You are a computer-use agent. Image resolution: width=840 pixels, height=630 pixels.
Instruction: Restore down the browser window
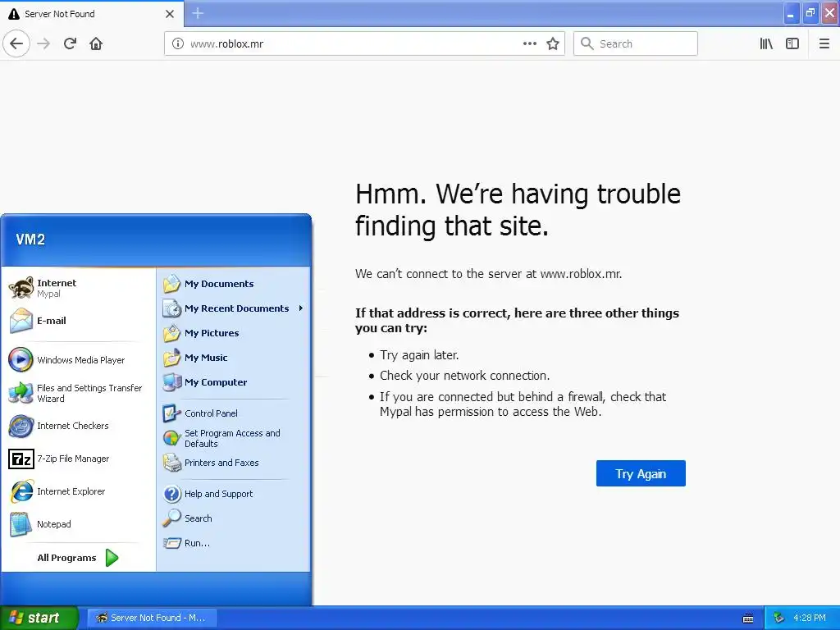[810, 13]
